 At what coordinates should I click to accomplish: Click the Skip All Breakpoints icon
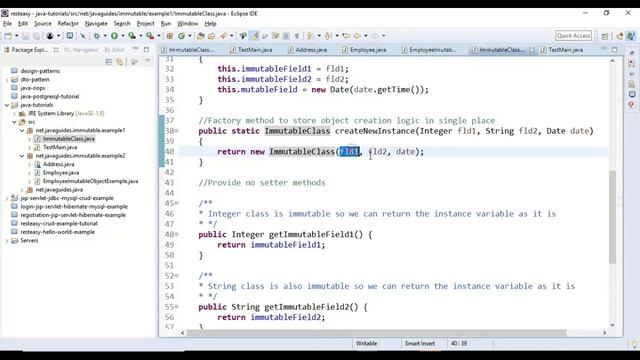[x=83, y=36]
